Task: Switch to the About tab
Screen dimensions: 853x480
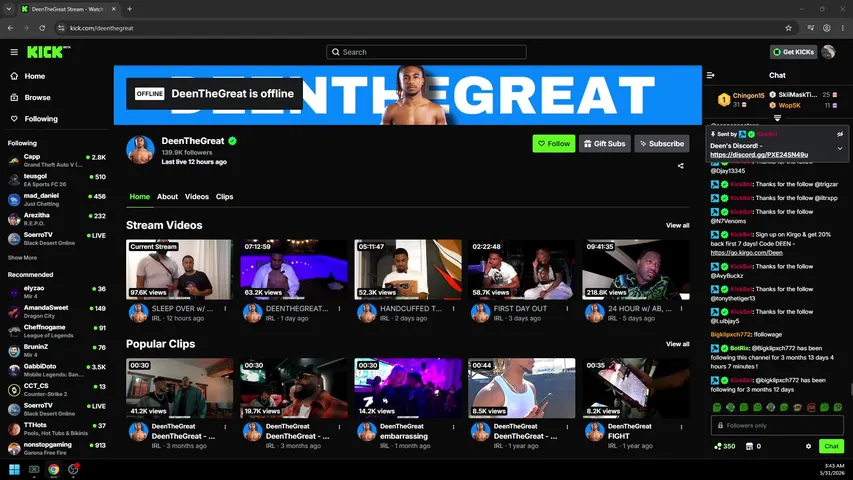Action: (x=167, y=196)
